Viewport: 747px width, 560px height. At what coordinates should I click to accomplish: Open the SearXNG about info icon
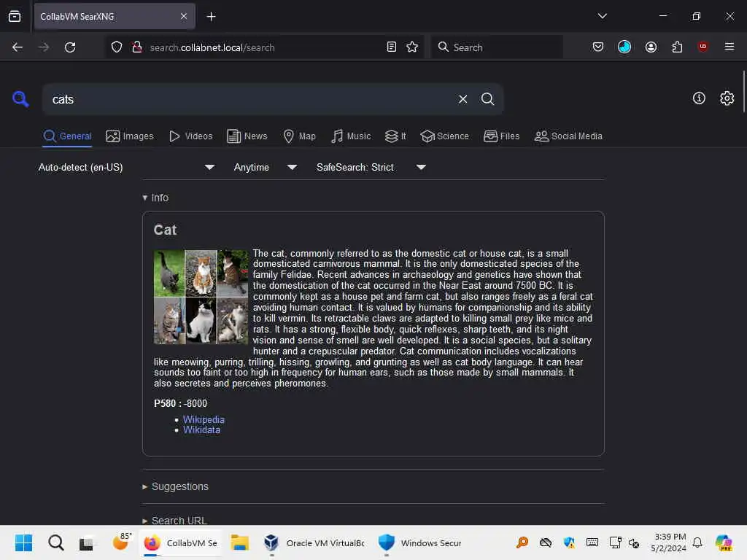(698, 98)
